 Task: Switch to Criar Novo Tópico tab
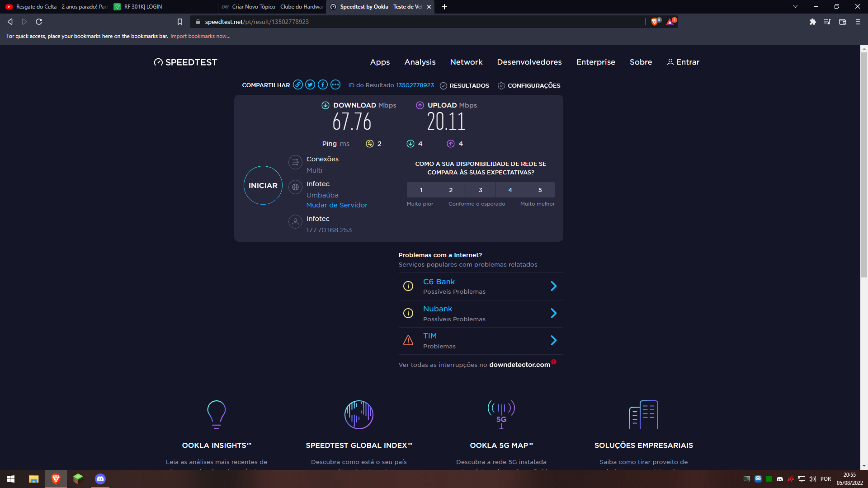(x=272, y=7)
